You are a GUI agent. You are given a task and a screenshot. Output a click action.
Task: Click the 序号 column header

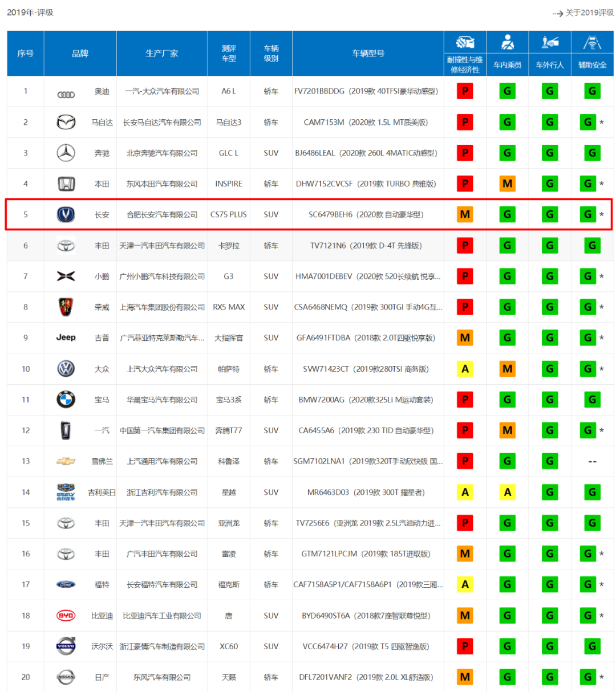pyautogui.click(x=25, y=54)
